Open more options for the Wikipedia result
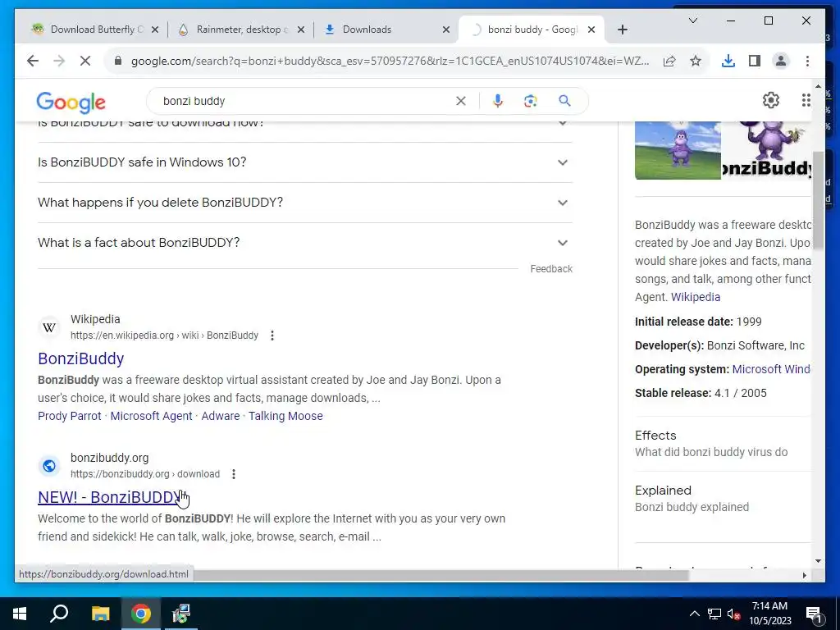The image size is (840, 630). click(x=272, y=336)
